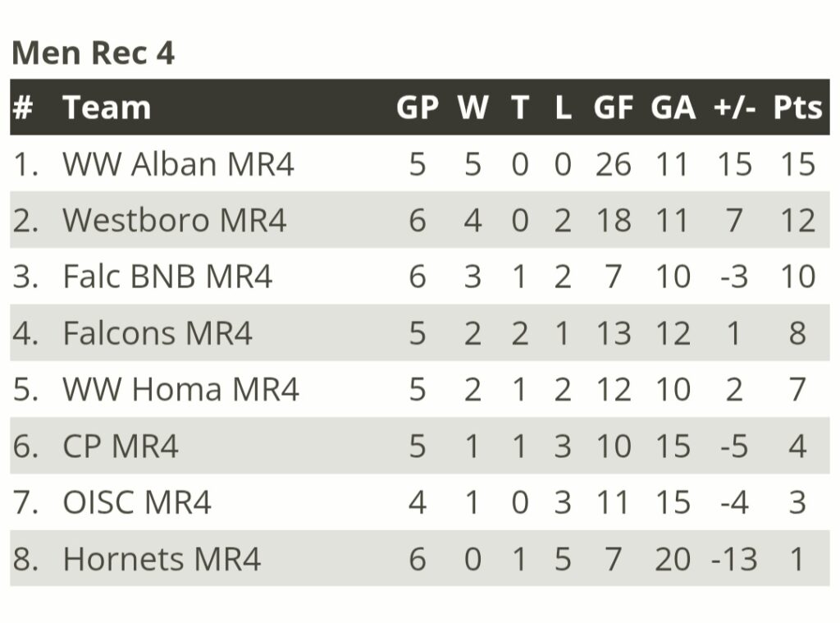The image size is (840, 623).
Task: Open the WW Alban MR4 team link
Action: coord(178,163)
